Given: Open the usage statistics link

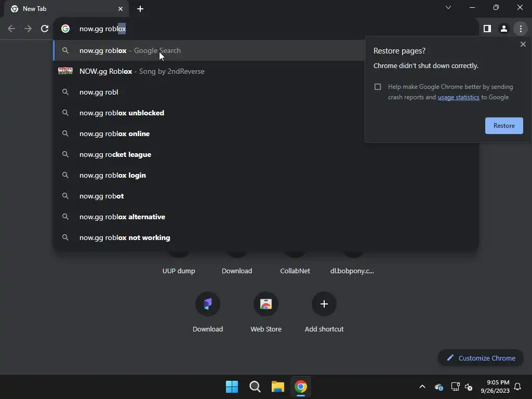Looking at the screenshot, I should (x=458, y=97).
